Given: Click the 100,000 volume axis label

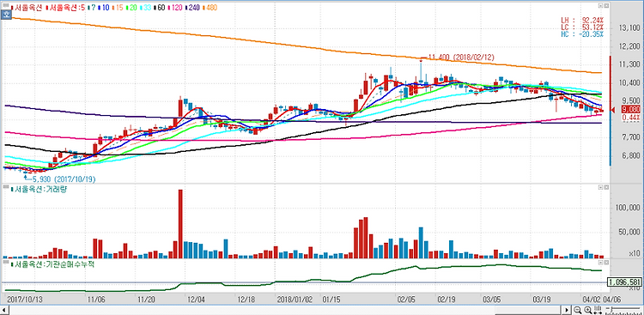Looking at the screenshot, I should [x=628, y=209].
